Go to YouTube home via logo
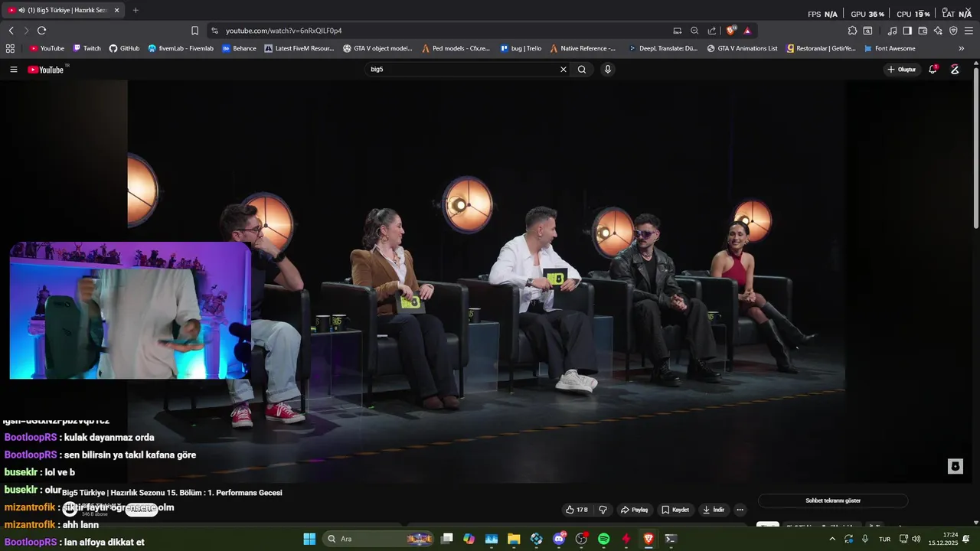980x551 pixels. click(47, 70)
